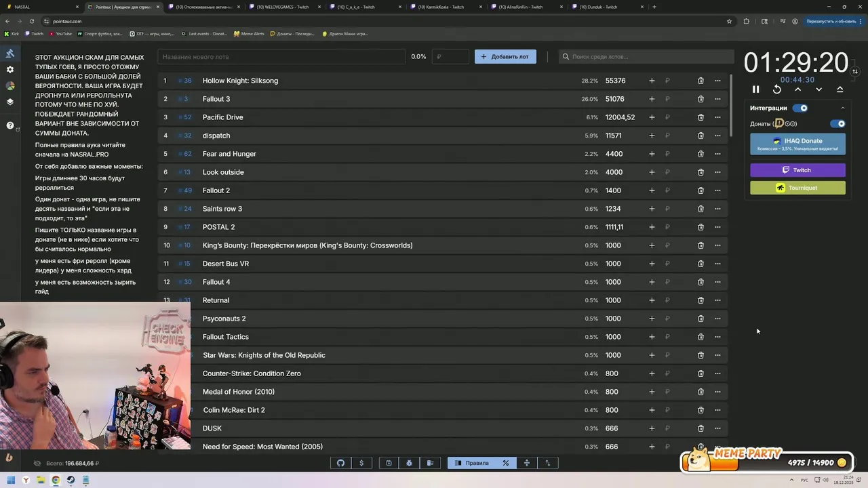
Task: Connect the Twitch integration button
Action: pos(797,170)
